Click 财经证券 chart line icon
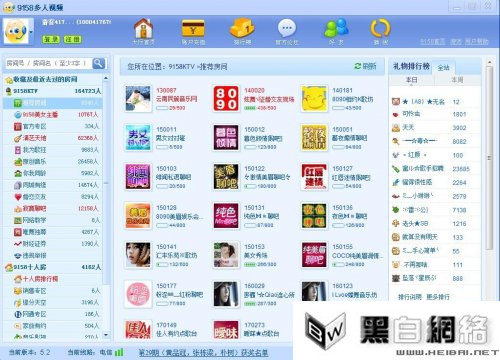This screenshot has width=500, height=360. click(18, 244)
